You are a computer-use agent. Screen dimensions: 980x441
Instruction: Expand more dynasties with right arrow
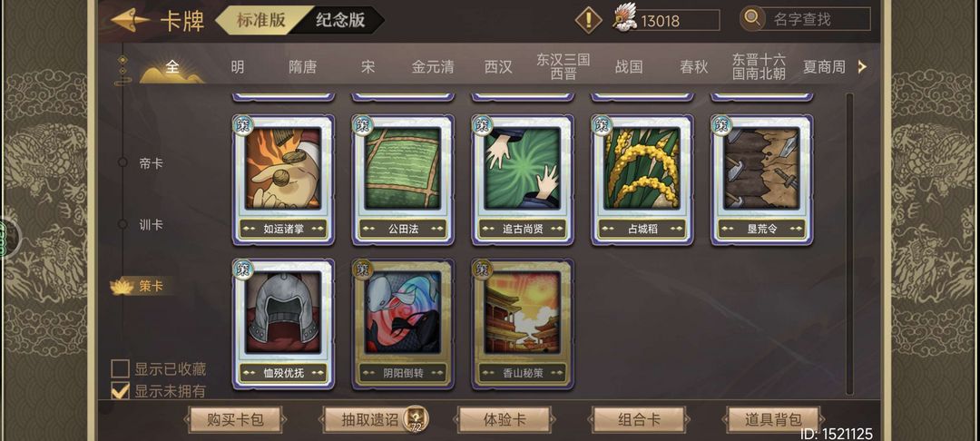coord(862,67)
